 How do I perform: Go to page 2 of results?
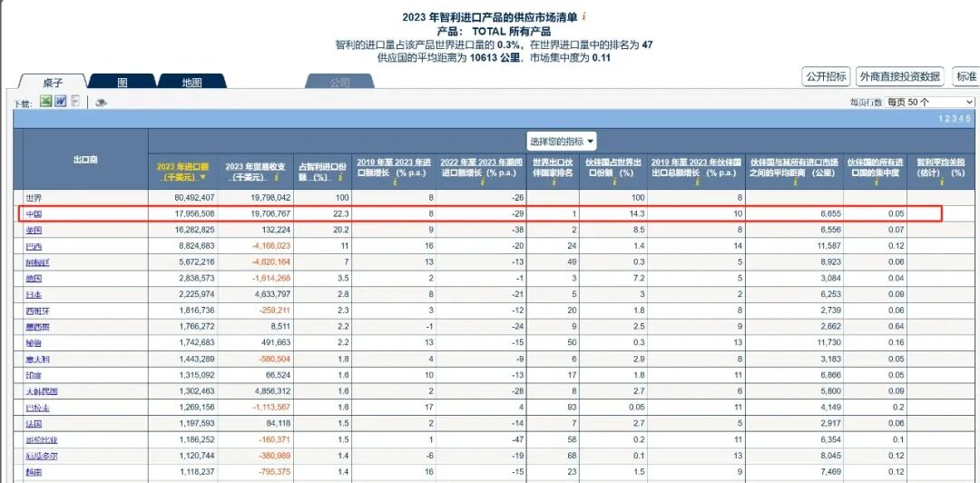coord(946,118)
